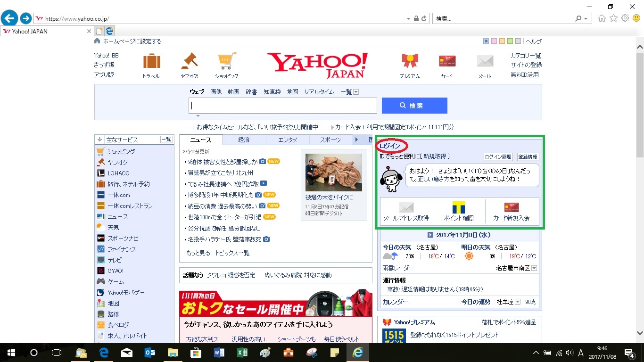
Task: Open the 名古屋市南区 weather area dropdown
Action: 534,268
